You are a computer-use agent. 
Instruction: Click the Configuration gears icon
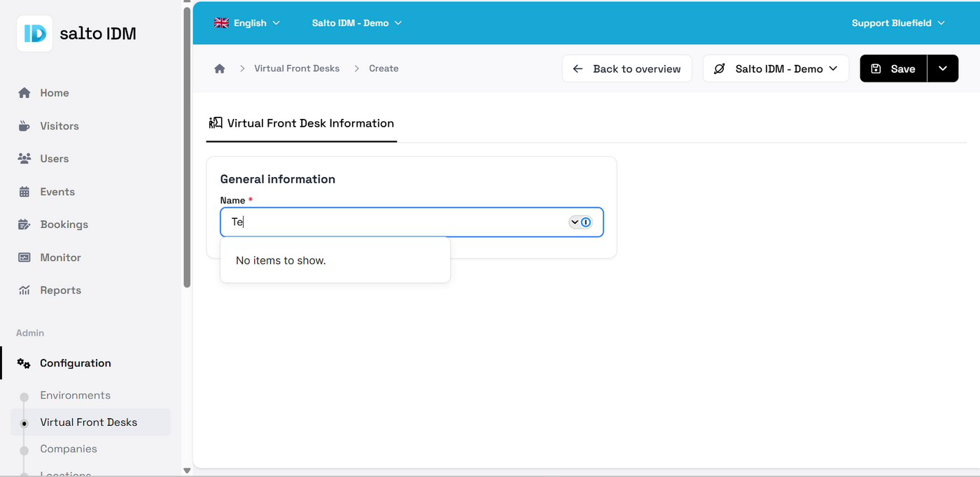click(x=24, y=364)
